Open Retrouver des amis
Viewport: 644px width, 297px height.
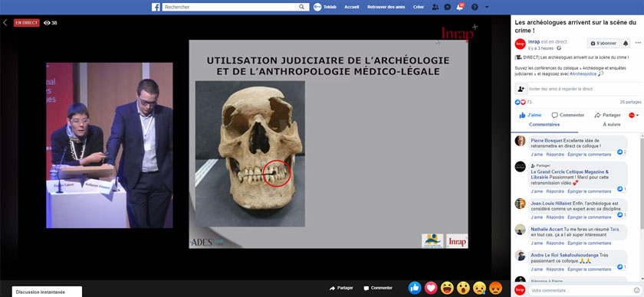[x=386, y=7]
